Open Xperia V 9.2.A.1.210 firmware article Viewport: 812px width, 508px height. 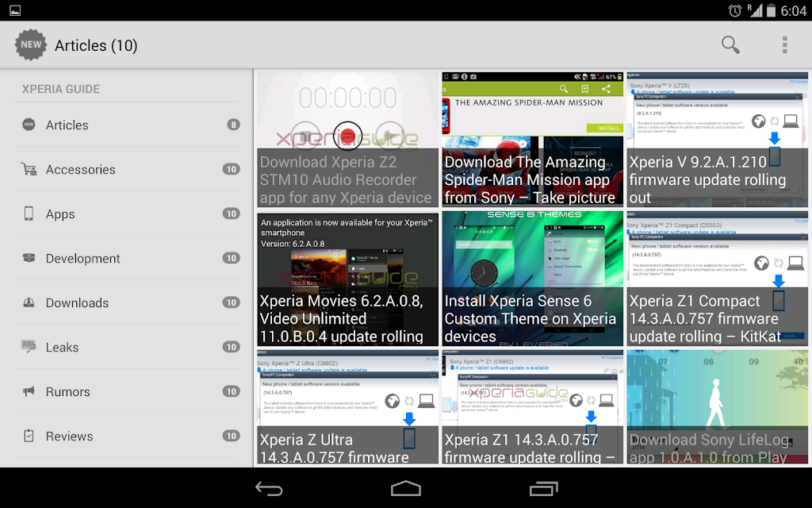[717, 140]
